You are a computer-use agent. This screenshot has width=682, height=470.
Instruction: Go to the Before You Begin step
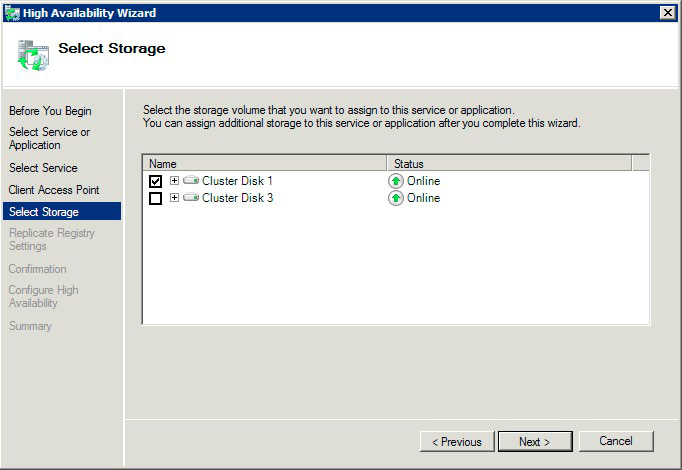pos(50,111)
